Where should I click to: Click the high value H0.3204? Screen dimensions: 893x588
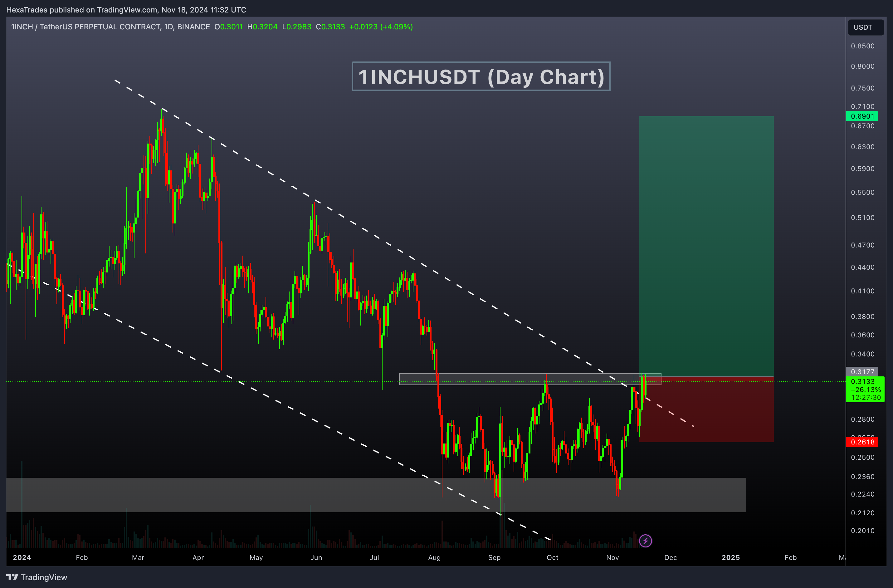262,27
